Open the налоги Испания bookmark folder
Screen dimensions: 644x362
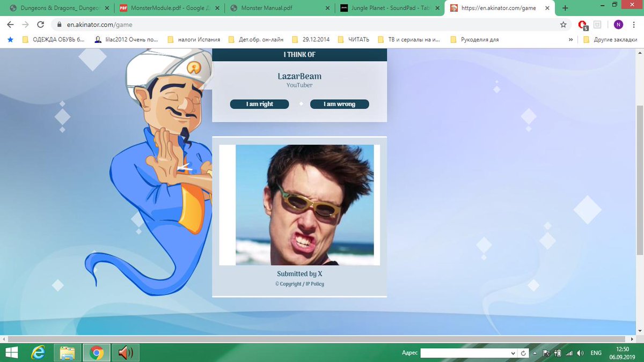[194, 39]
